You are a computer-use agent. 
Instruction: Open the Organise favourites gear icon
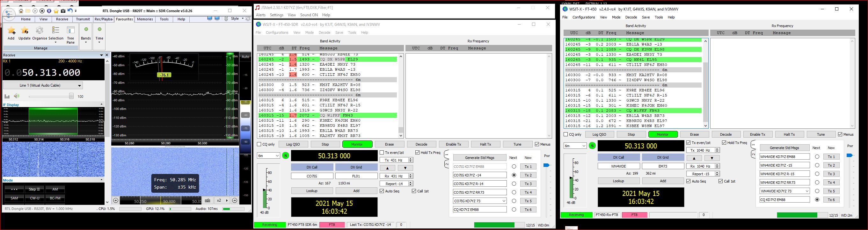tap(40, 31)
